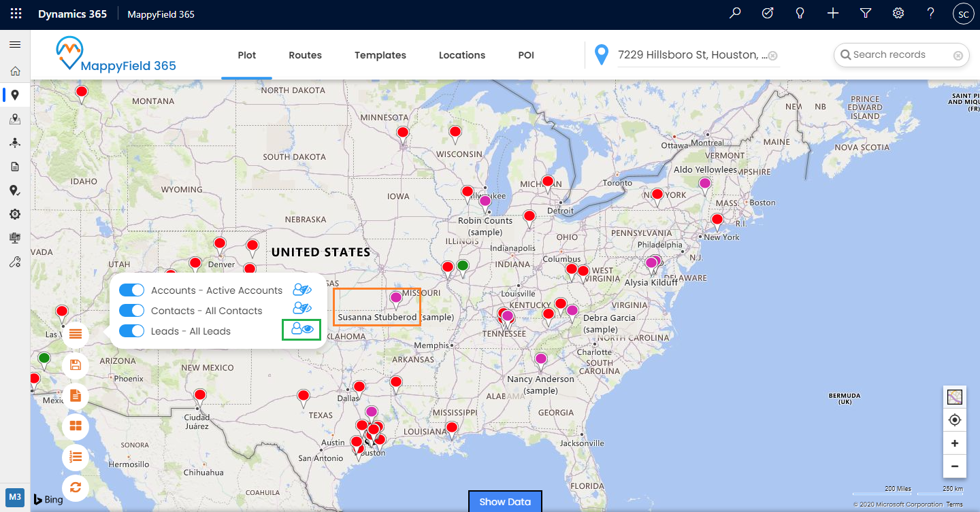Open the configuration gear sidebar icon
The width and height of the screenshot is (980, 512).
[15, 214]
